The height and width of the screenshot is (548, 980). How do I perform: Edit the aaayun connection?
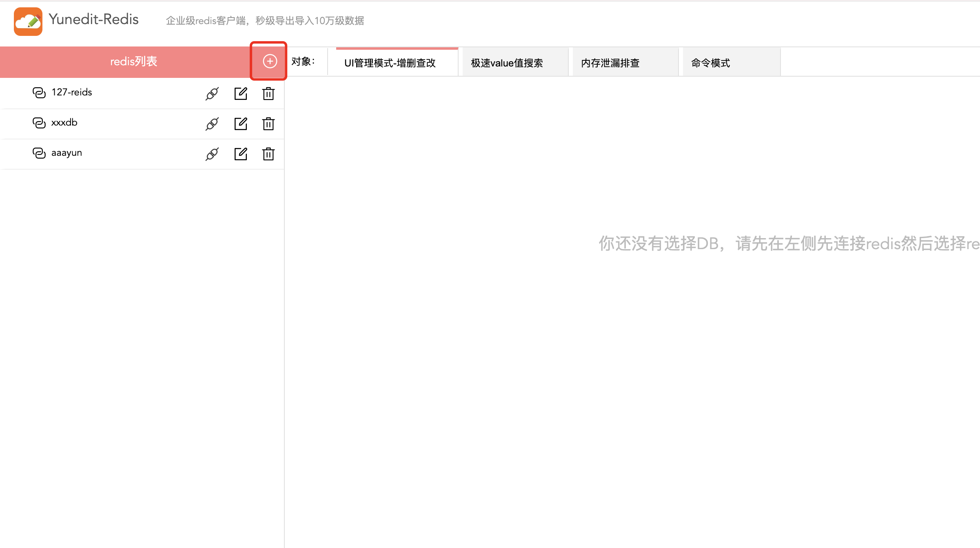click(241, 154)
